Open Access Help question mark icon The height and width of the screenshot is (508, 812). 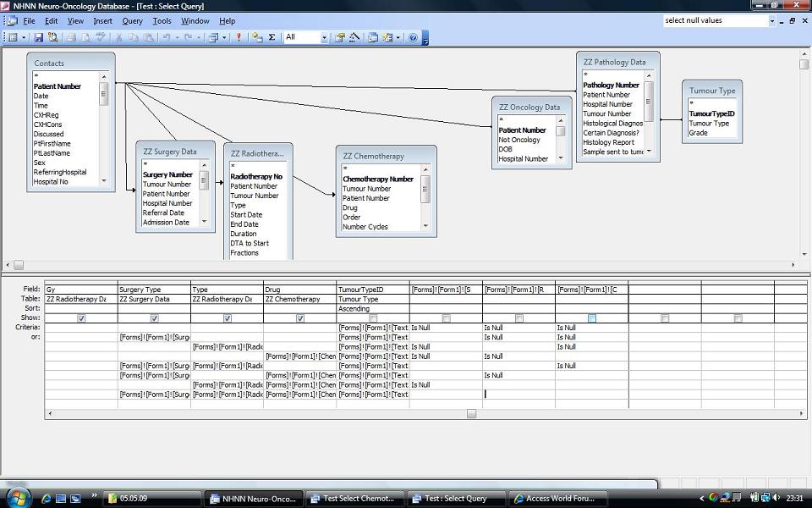tap(413, 37)
